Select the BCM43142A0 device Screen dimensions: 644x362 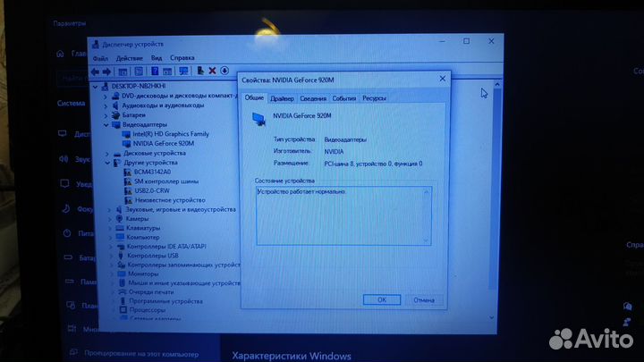pos(152,172)
